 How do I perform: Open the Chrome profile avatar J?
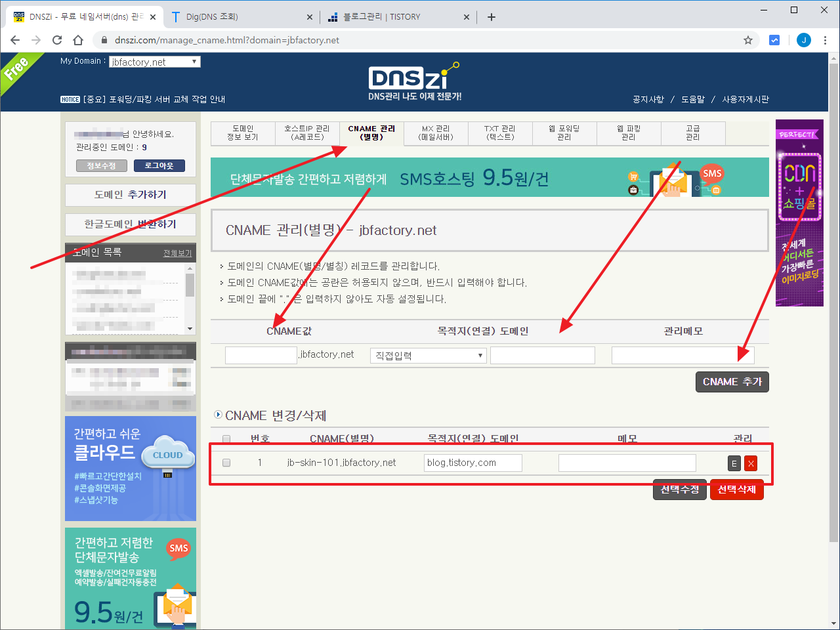pyautogui.click(x=804, y=40)
